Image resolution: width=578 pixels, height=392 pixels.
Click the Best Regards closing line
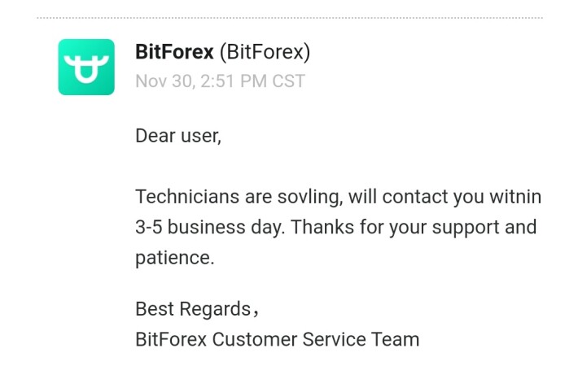197,309
